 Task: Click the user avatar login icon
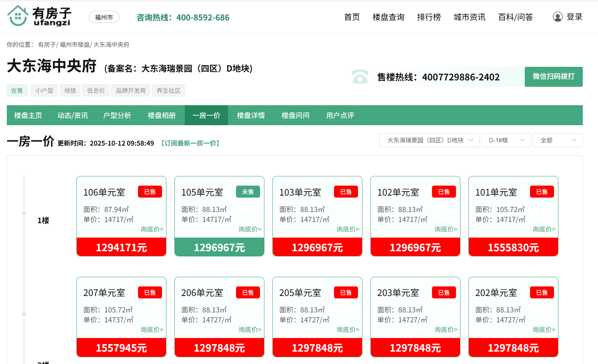click(x=557, y=17)
